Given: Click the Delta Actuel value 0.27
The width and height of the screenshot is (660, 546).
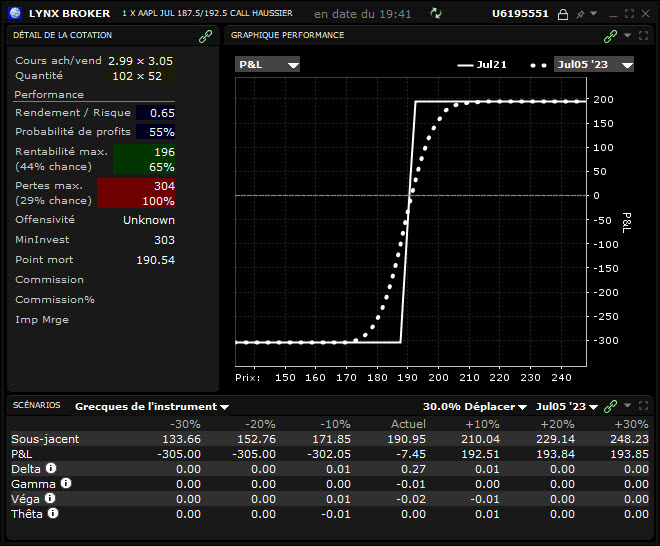Looking at the screenshot, I should click(413, 469).
